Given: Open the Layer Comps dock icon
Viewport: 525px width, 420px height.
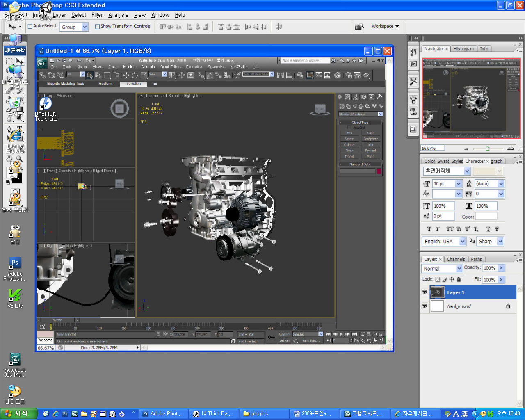Looking at the screenshot, I should pos(413,129).
